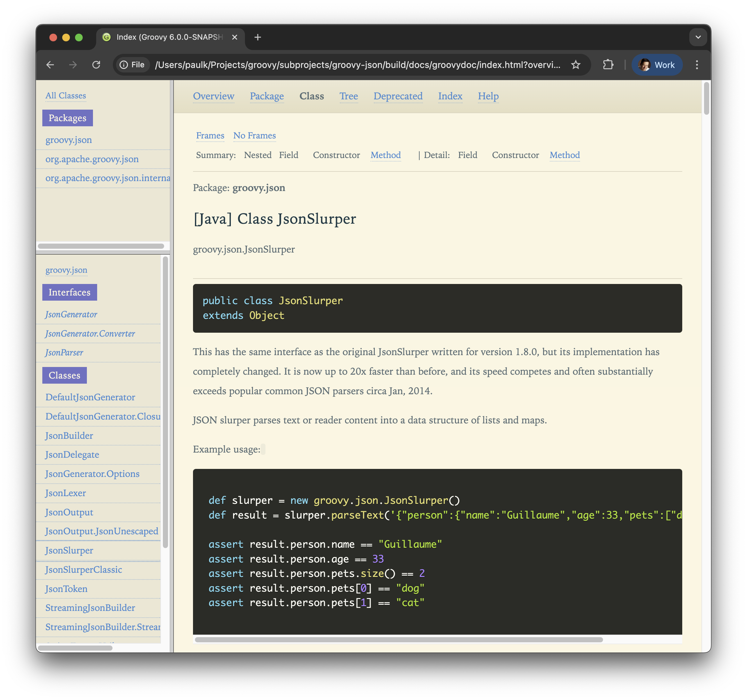
Task: Select the Index (Groovy 6.0.0-SNAPSHOT) browser tab
Action: click(x=170, y=37)
